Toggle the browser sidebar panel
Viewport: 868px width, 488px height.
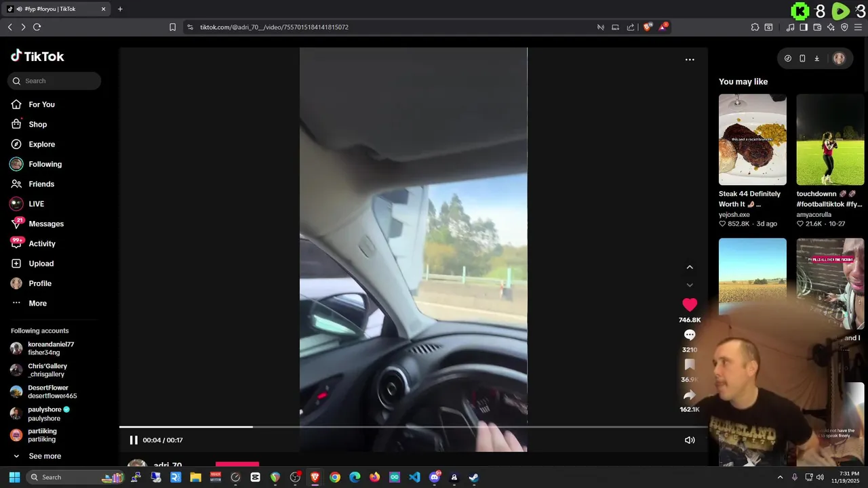804,27
